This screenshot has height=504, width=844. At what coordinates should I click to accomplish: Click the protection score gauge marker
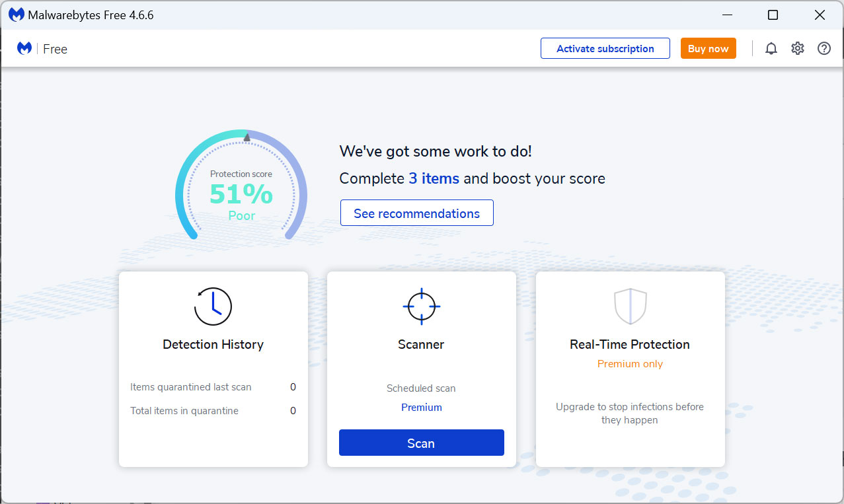pos(247,137)
